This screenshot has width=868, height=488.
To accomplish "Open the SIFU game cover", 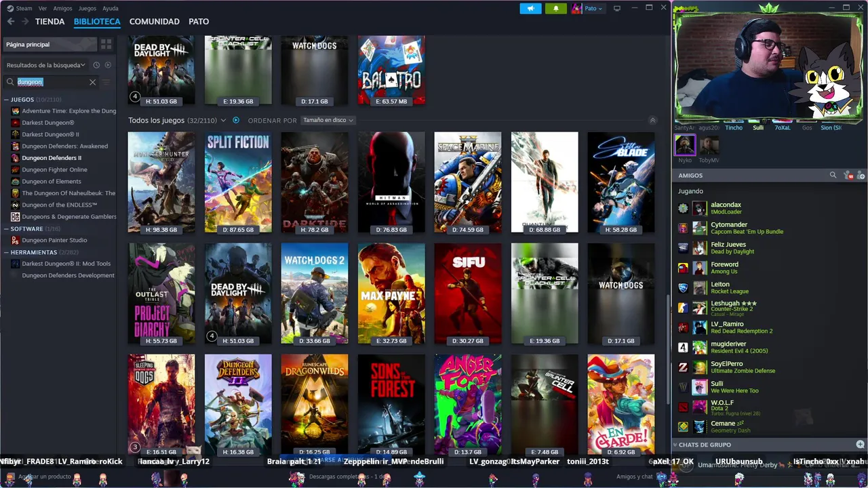I will point(468,293).
